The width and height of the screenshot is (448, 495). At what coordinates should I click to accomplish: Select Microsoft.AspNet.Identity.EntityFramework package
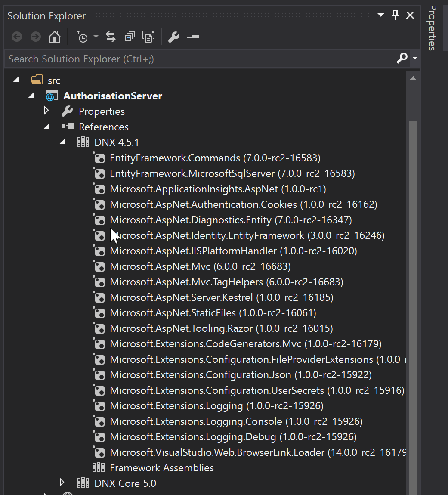tap(247, 235)
